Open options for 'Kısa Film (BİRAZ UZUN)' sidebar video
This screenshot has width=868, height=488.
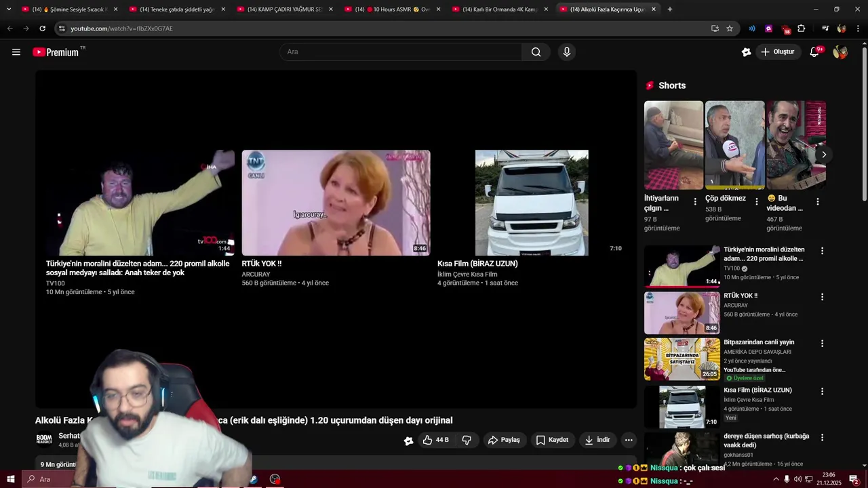pos(822,391)
